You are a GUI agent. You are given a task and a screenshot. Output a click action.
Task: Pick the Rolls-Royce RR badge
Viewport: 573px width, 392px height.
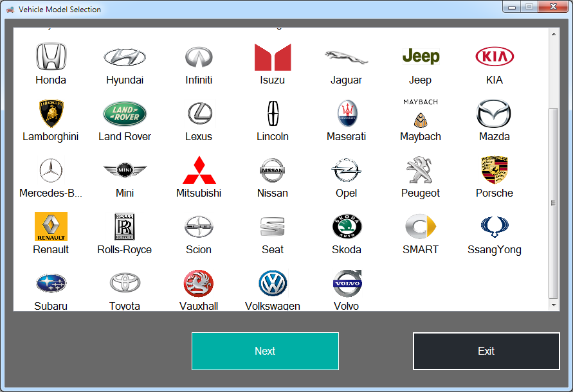[125, 226]
